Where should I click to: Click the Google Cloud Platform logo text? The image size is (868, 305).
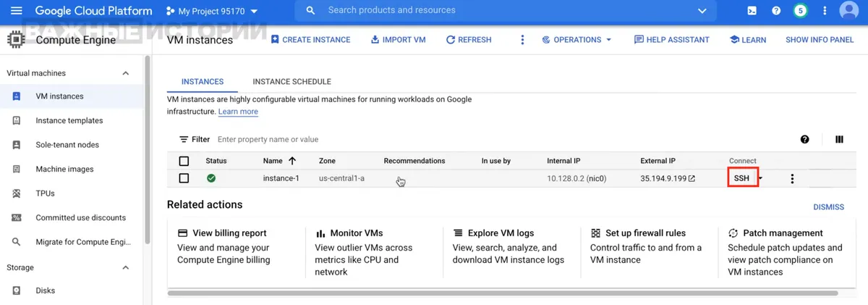pyautogui.click(x=94, y=11)
